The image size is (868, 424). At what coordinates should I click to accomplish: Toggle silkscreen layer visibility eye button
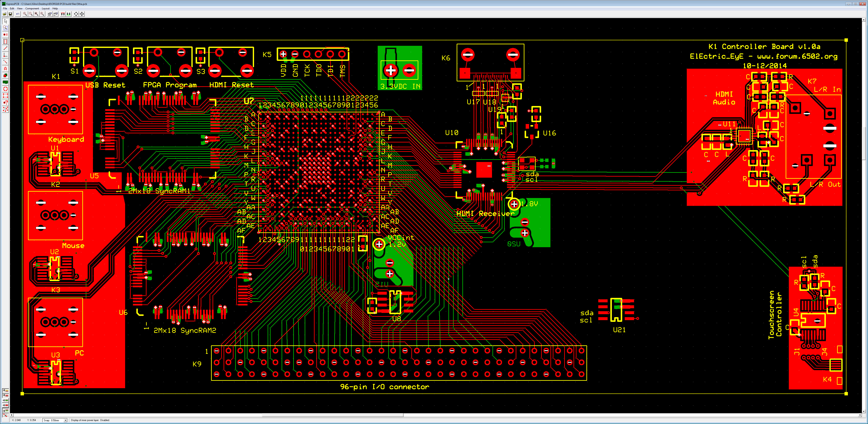point(5,391)
